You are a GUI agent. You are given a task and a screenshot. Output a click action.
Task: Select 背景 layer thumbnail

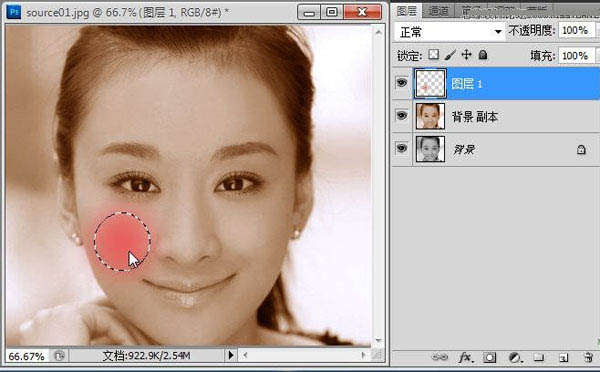430,149
